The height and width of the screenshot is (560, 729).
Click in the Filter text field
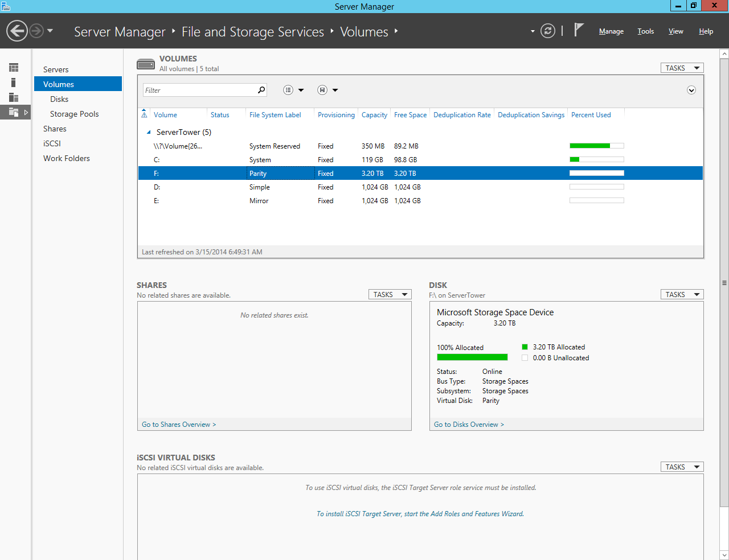199,90
